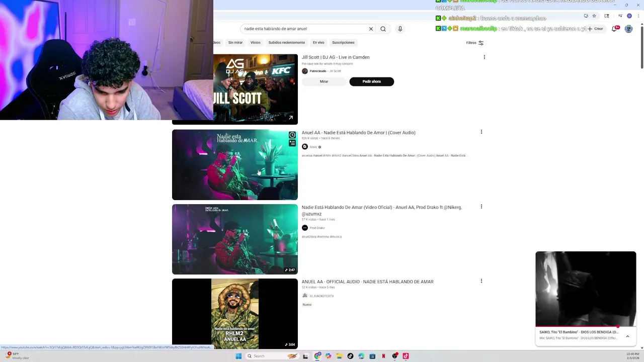This screenshot has width=644, height=362.
Task: Open the Chrome three-dot menu
Action: 638,16
